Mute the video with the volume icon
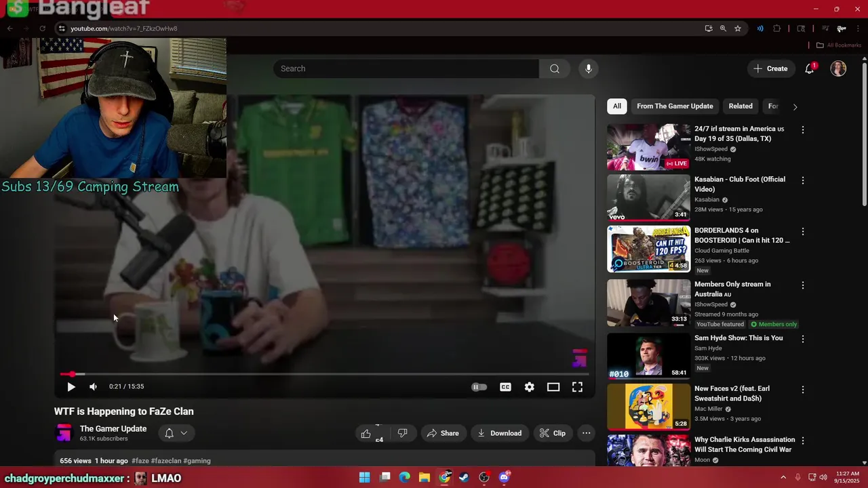Viewport: 868px width, 488px height. (93, 387)
